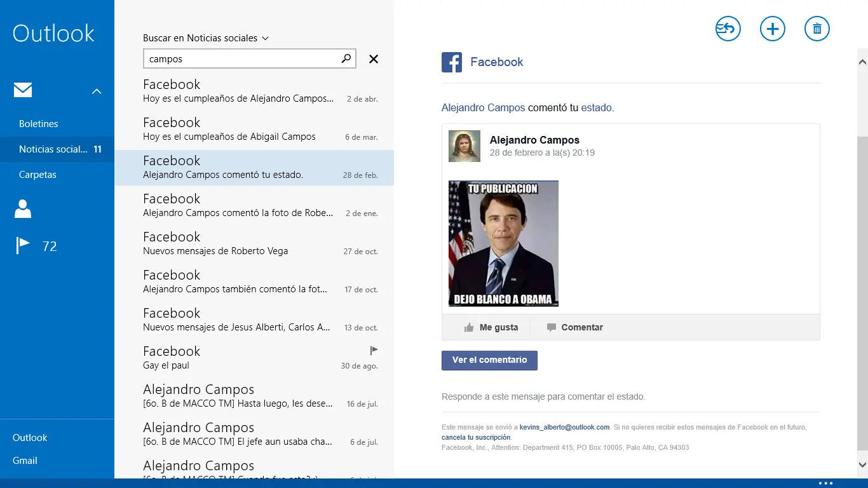The image size is (868, 488).
Task: Open Alejandro Campos link in comment notice
Action: [483, 108]
